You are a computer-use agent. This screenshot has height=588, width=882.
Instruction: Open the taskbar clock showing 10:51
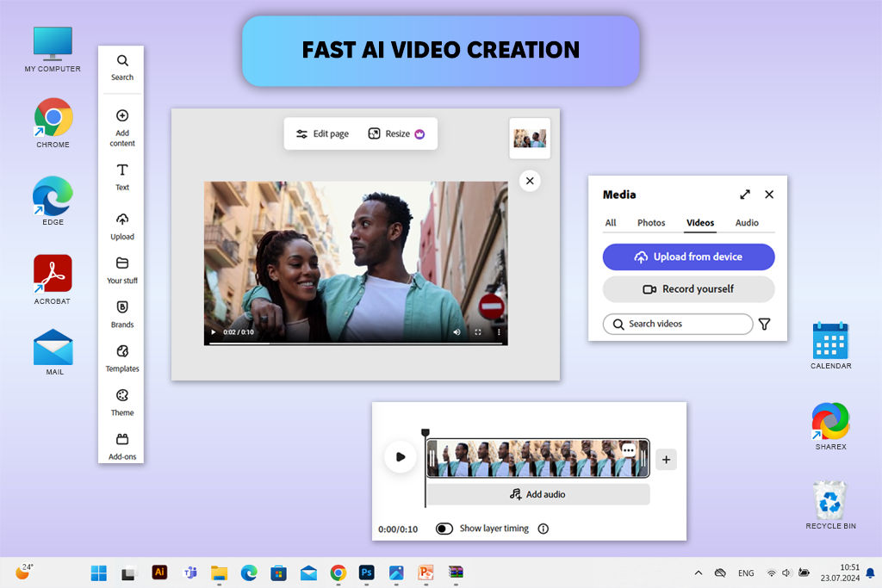(x=839, y=573)
